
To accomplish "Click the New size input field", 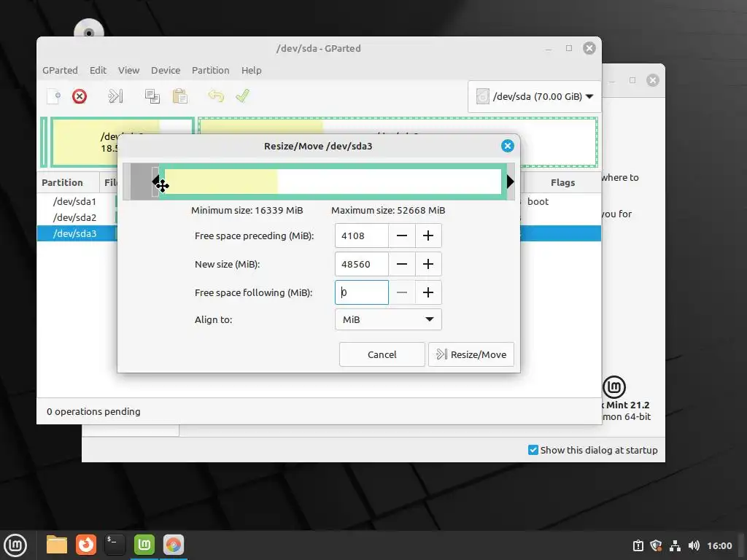I will coord(362,264).
